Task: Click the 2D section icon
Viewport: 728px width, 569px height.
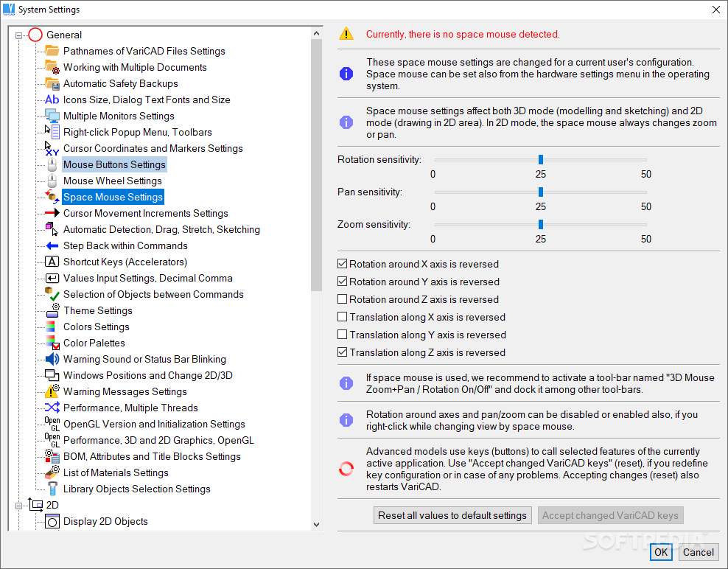Action: (x=36, y=505)
